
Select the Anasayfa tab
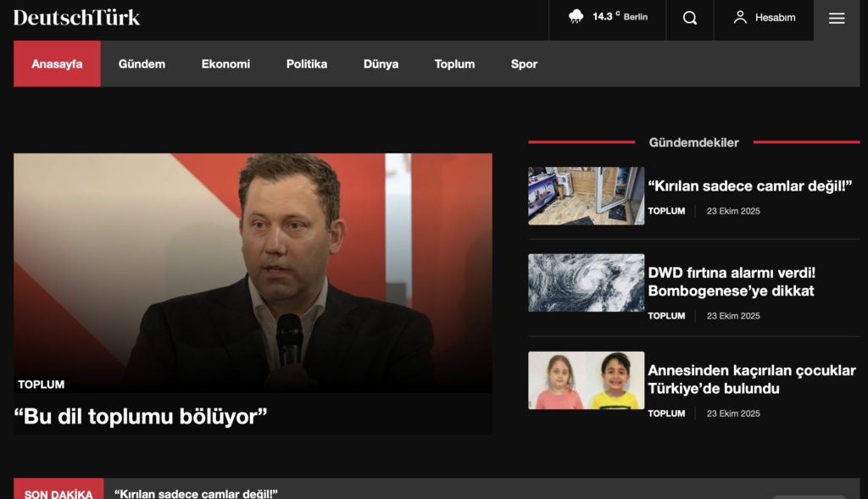(x=57, y=64)
